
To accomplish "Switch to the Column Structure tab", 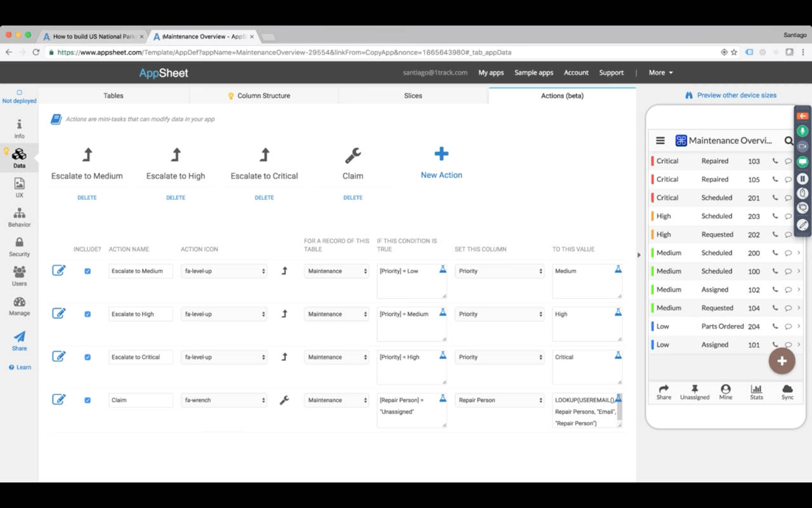I will click(265, 95).
